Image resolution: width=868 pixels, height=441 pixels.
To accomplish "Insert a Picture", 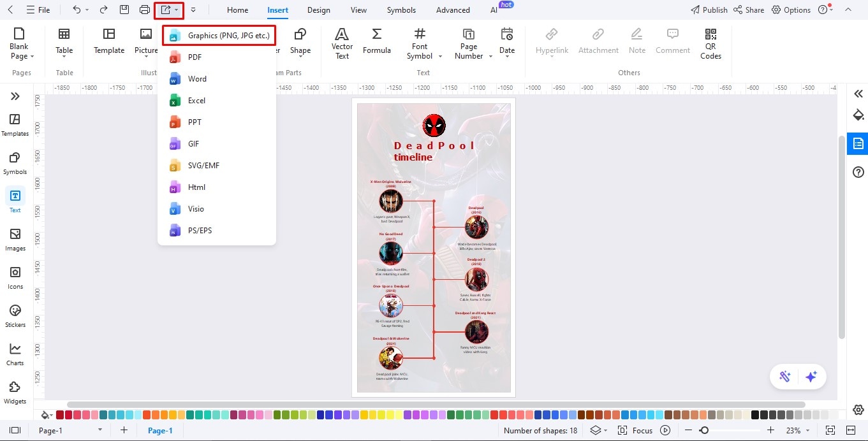I will pyautogui.click(x=146, y=42).
